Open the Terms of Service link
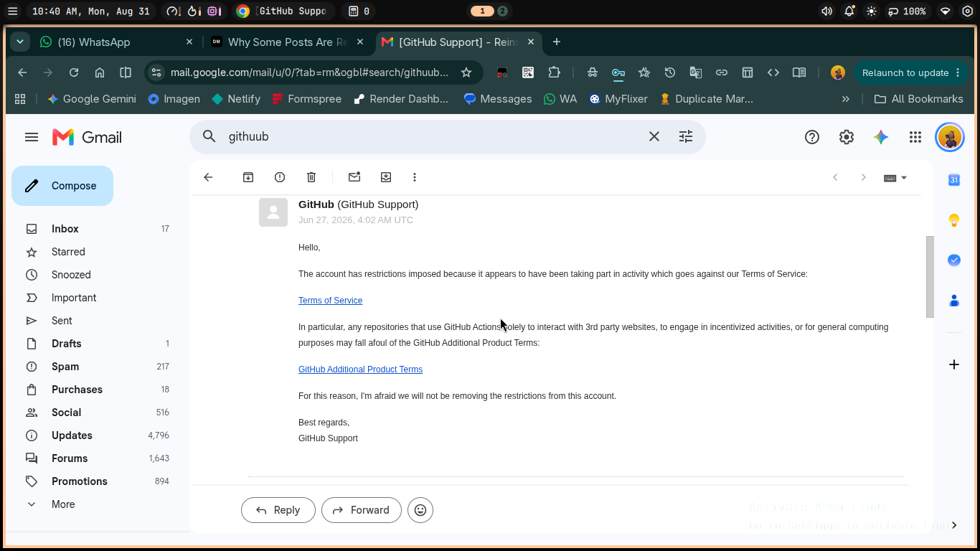980x551 pixels. coord(330,301)
